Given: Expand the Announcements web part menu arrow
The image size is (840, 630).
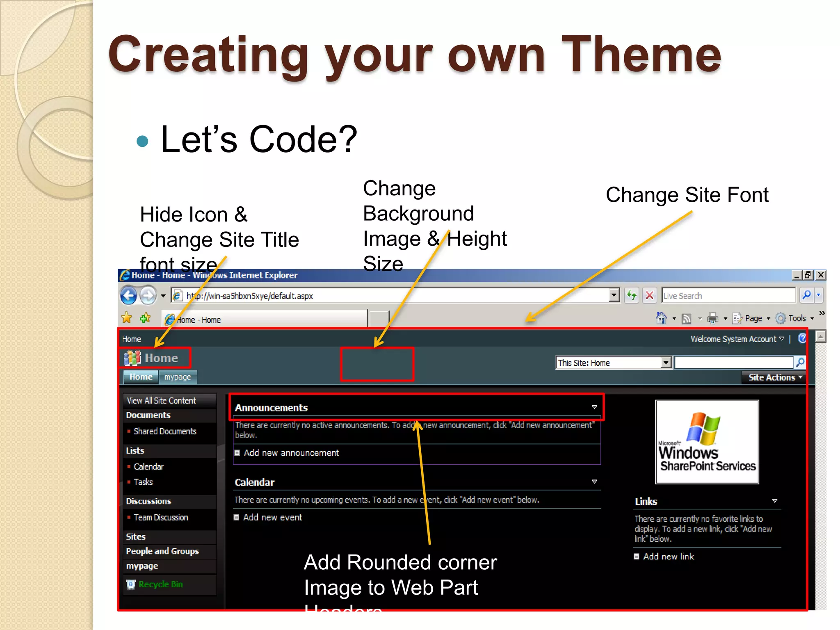Looking at the screenshot, I should [594, 407].
